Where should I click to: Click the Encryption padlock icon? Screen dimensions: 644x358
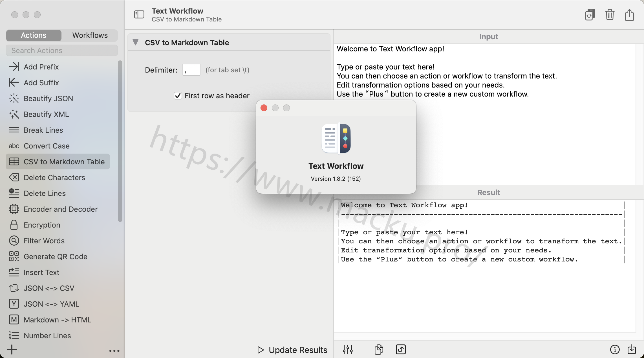pos(14,225)
